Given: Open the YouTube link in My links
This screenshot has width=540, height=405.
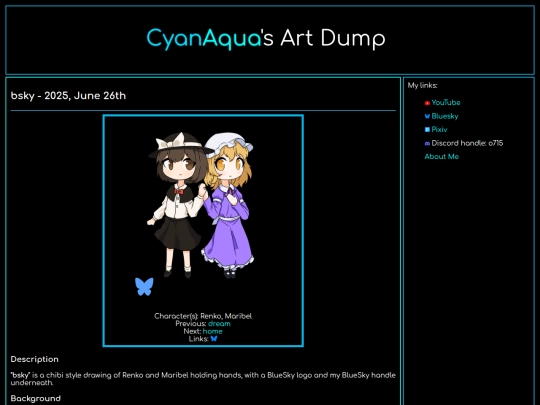Looking at the screenshot, I should [446, 103].
